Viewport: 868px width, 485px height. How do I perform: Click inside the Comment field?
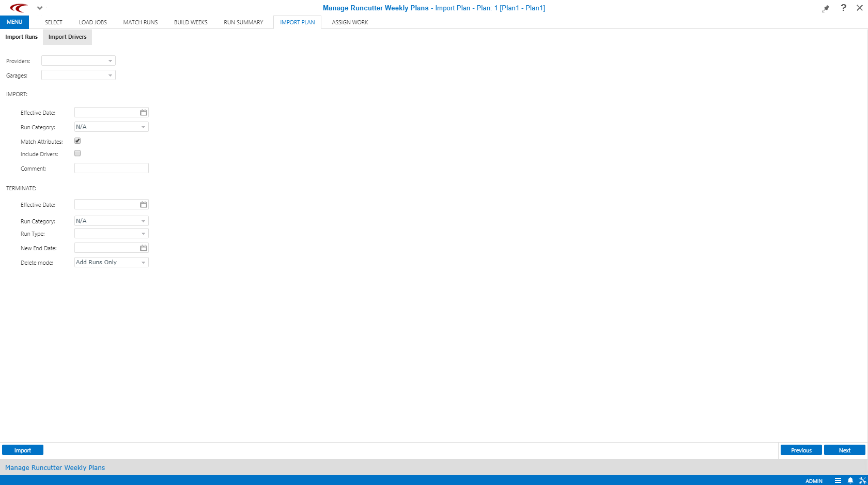[x=111, y=168]
